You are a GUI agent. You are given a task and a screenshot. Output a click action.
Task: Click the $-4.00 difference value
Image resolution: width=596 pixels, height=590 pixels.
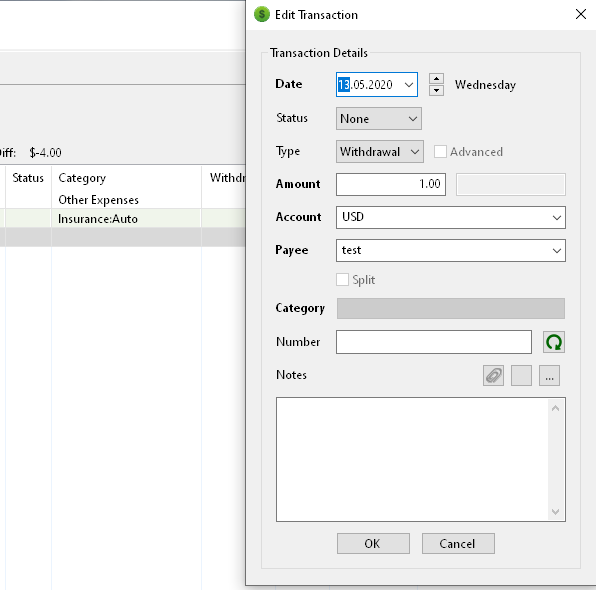pos(45,153)
